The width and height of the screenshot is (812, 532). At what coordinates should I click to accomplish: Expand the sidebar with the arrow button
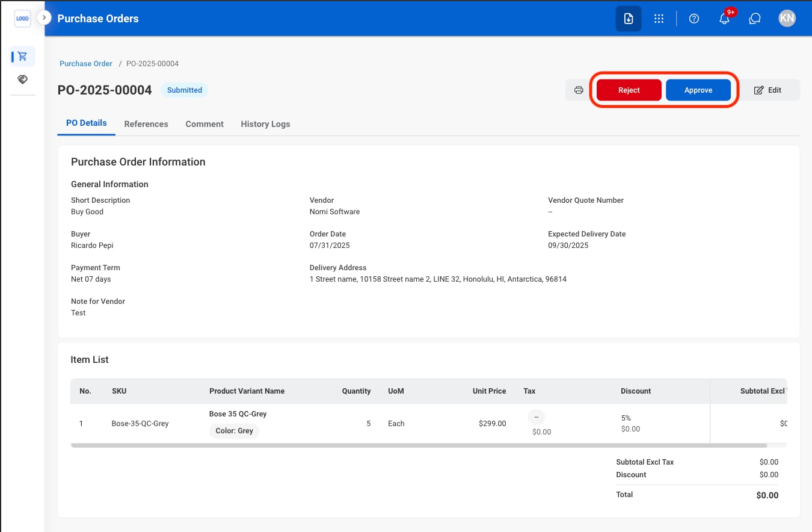click(44, 17)
